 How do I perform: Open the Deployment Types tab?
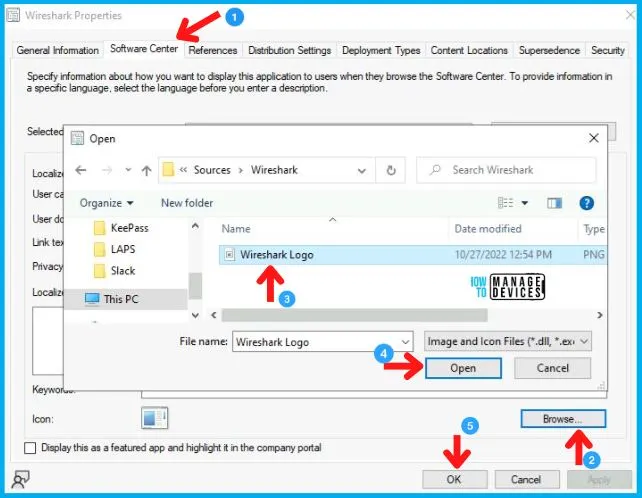381,50
